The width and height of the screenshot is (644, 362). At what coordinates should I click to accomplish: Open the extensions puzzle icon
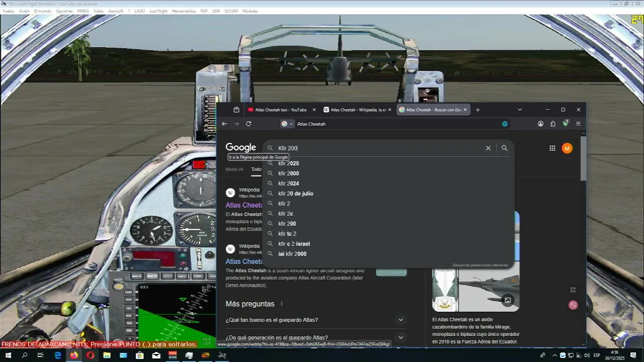(x=553, y=124)
